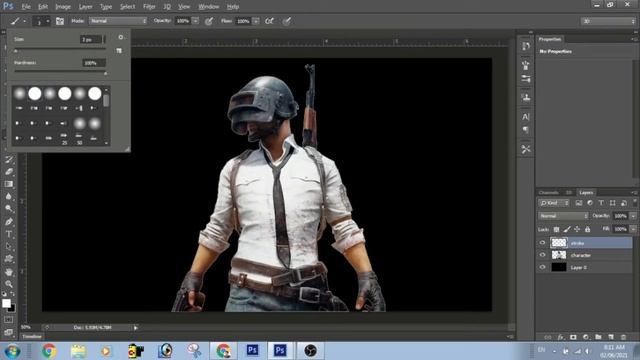
Task: Toggle pressure for size icon
Action: click(287, 21)
